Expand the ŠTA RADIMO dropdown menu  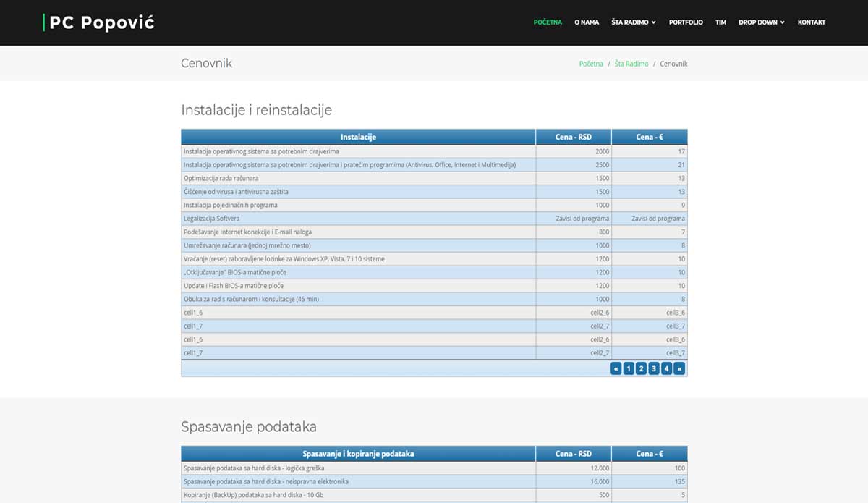(633, 22)
